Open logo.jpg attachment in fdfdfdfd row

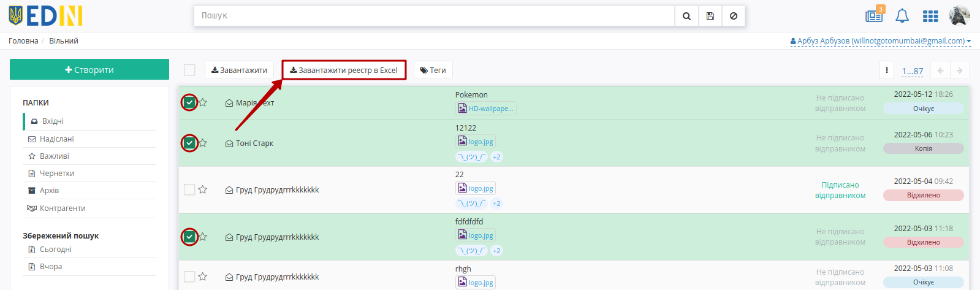point(476,235)
